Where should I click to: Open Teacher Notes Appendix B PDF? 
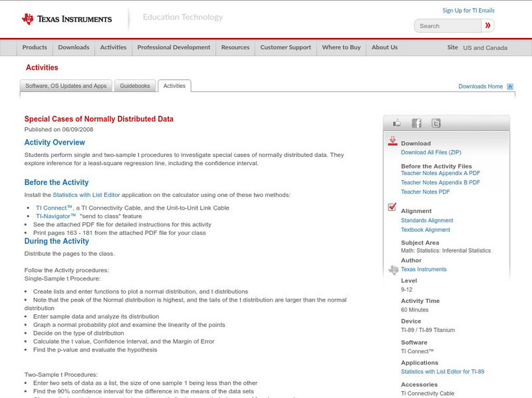point(440,182)
